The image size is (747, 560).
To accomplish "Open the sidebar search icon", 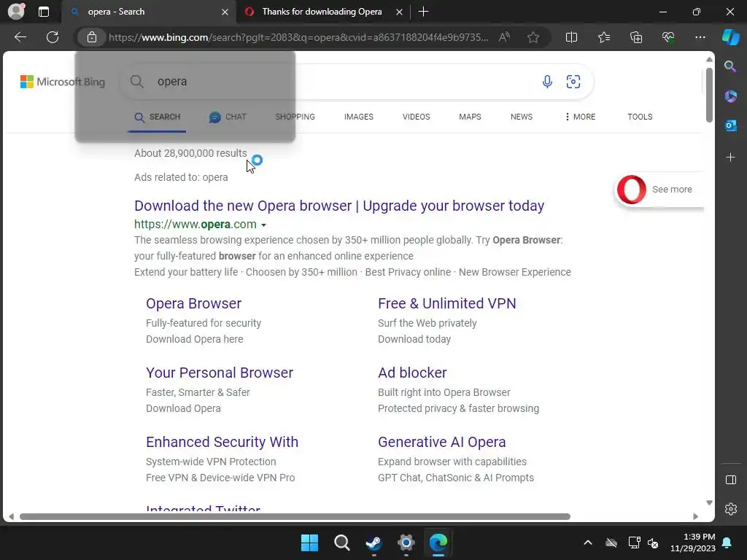I will pyautogui.click(x=730, y=66).
